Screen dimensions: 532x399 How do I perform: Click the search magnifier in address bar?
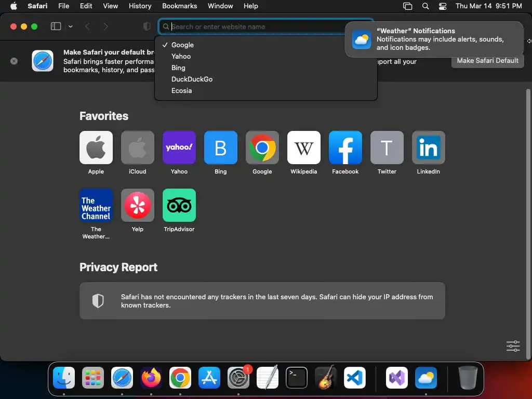[166, 26]
